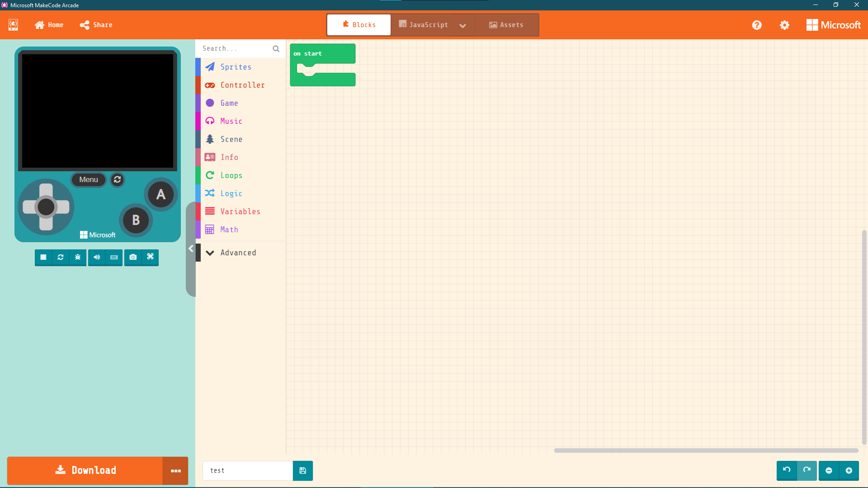The height and width of the screenshot is (488, 868).
Task: Zoom in on the blocks workspace
Action: pyautogui.click(x=849, y=470)
